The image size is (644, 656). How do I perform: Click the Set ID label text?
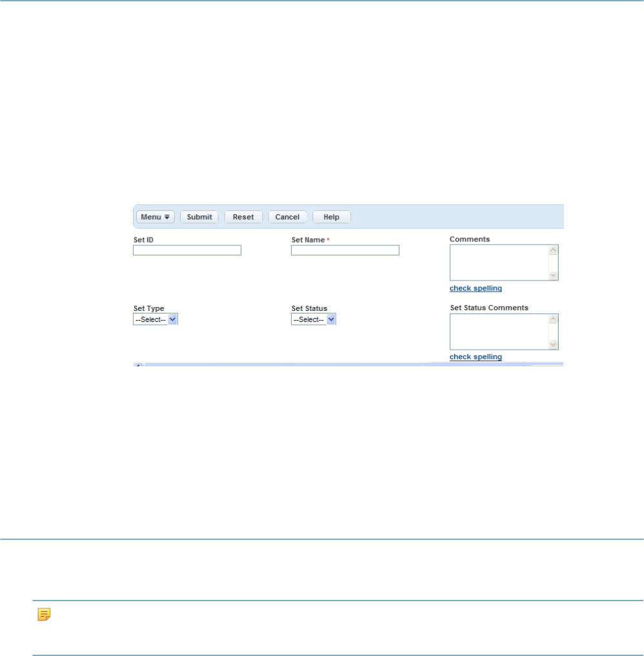click(x=143, y=240)
